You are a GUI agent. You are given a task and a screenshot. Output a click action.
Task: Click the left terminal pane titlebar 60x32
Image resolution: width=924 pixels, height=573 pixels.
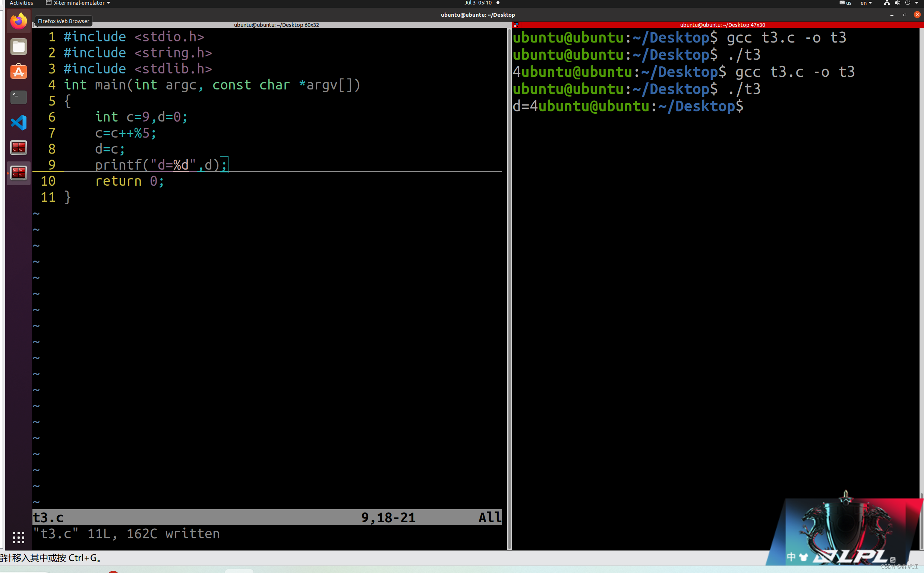(276, 25)
